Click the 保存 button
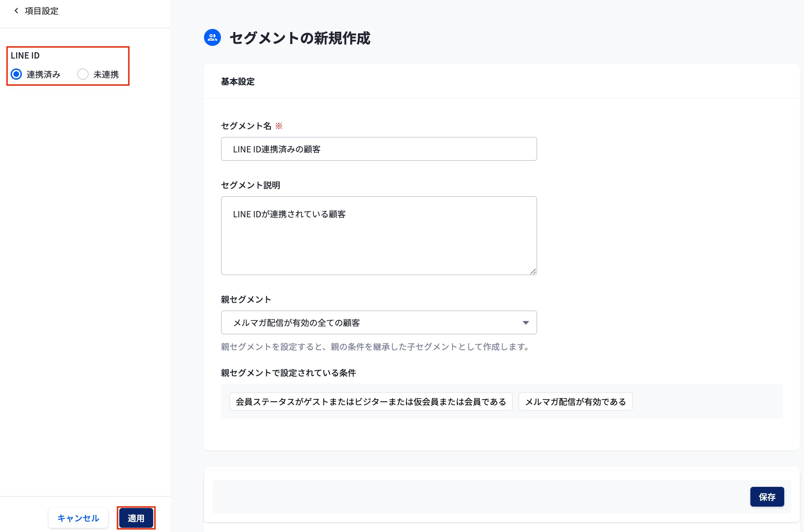Screen dimensions: 804x532 [767, 497]
